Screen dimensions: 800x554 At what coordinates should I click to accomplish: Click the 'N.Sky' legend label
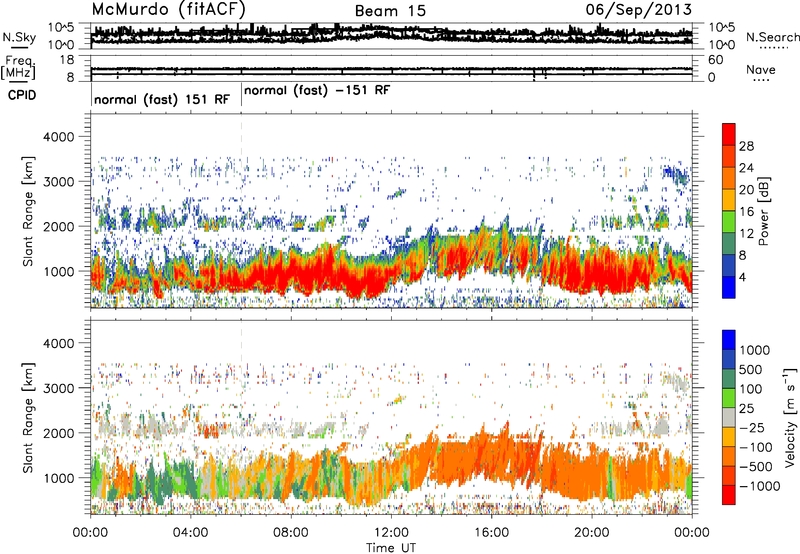[19, 37]
